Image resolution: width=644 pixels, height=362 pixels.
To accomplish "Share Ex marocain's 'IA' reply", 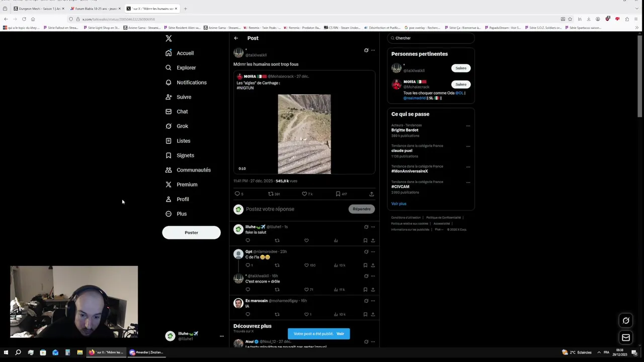I will pos(373,314).
